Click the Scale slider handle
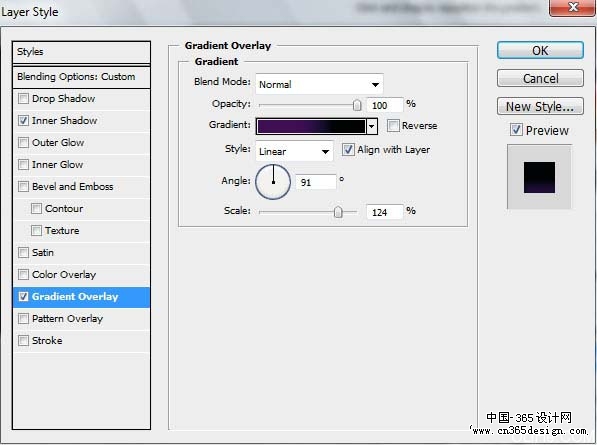 [x=338, y=212]
